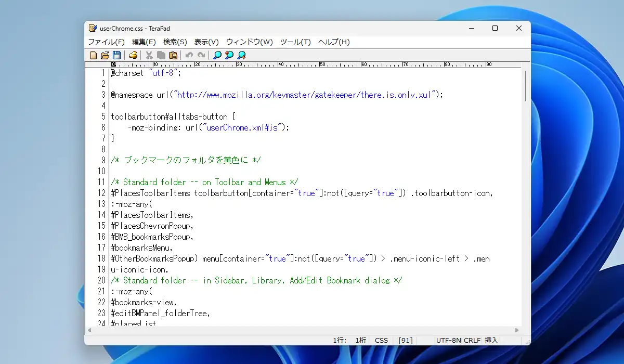
Task: Open the 表示(V) menu
Action: tap(206, 42)
